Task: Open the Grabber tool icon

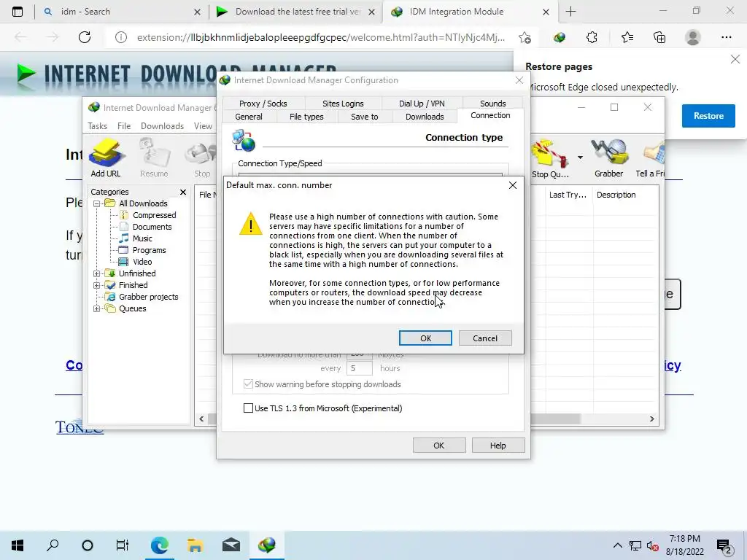Action: (608, 158)
